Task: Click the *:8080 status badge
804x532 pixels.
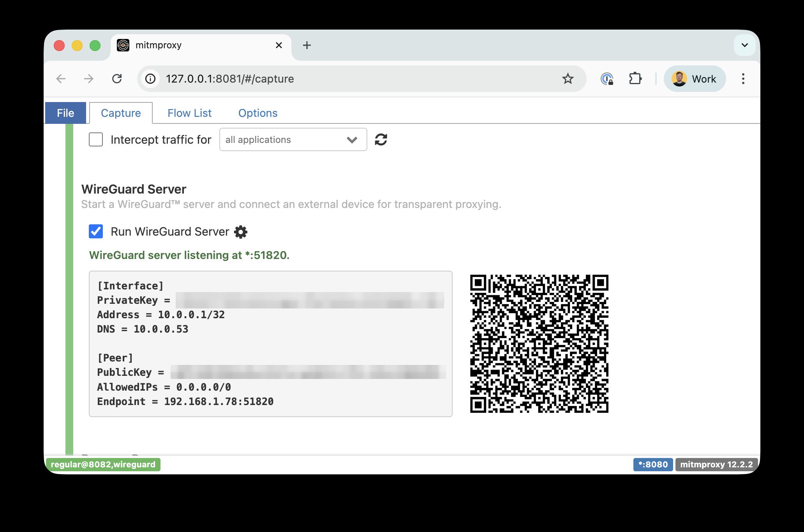Action: 653,464
